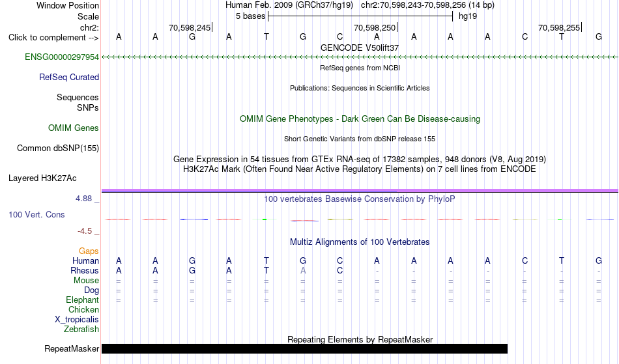Click the Common dbSNP(155) track label

(x=57, y=148)
